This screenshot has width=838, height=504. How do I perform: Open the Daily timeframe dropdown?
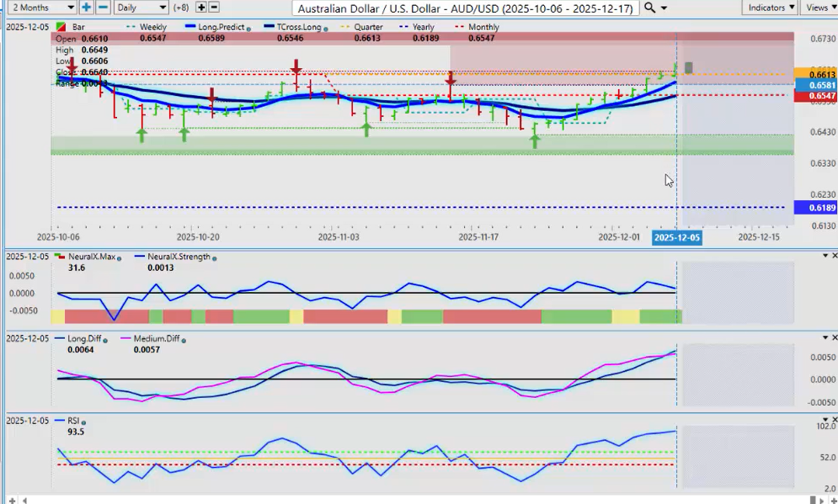pos(141,8)
